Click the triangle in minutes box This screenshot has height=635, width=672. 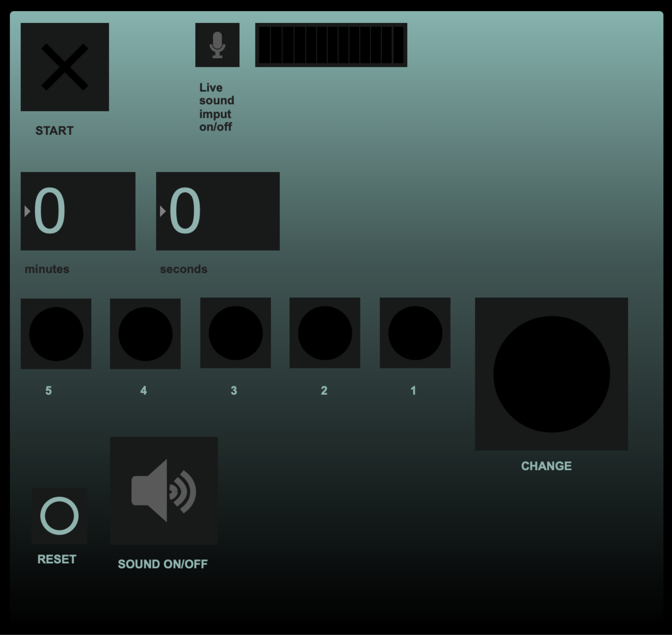(x=28, y=211)
